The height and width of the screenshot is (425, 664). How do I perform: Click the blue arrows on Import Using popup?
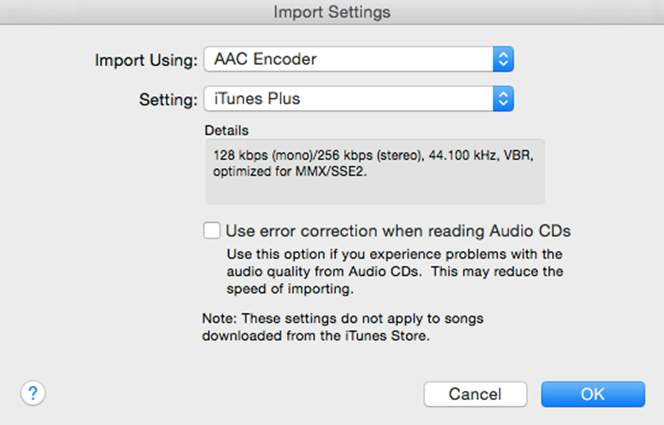click(503, 59)
